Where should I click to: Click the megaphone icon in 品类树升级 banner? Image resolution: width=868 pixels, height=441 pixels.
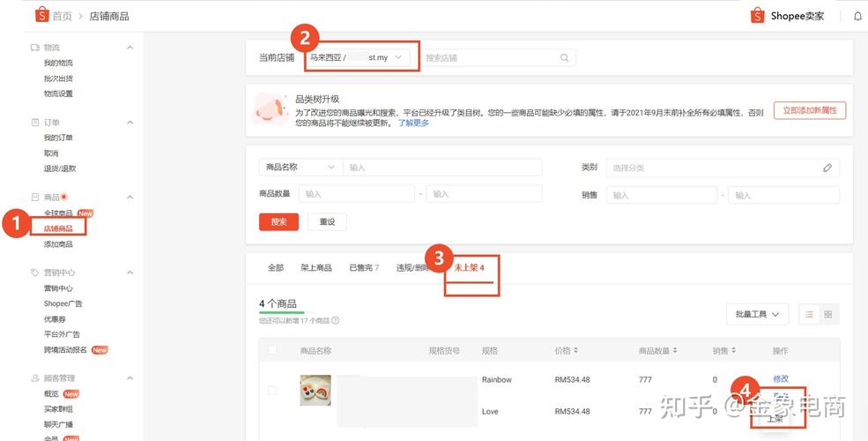(x=271, y=109)
